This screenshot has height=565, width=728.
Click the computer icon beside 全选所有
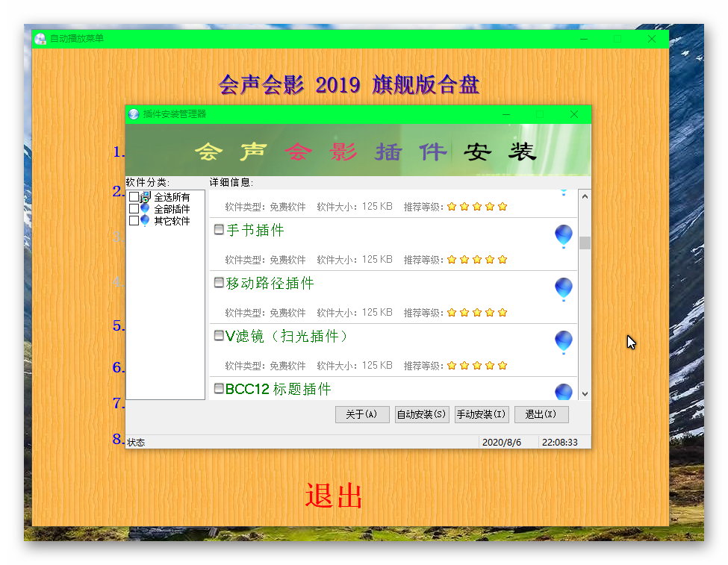coord(146,197)
